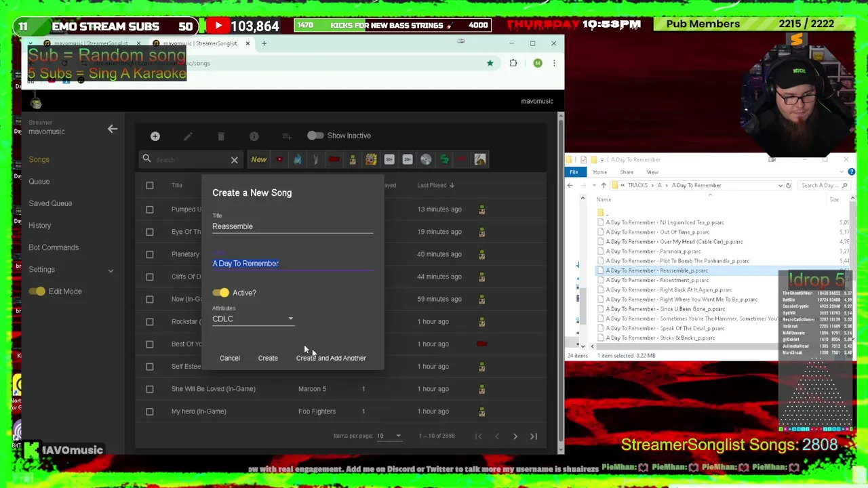Viewport: 868px width, 488px height.
Task: Open the Attributes CDLC dropdown
Action: coord(253,319)
